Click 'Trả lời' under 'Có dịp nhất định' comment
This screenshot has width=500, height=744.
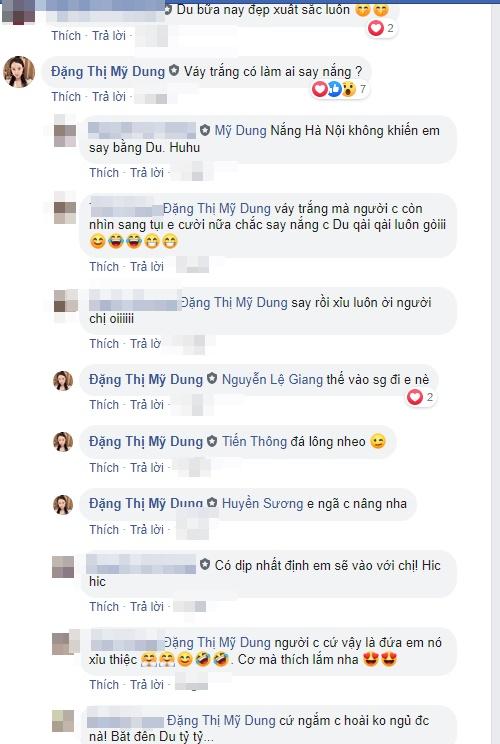coord(147,607)
